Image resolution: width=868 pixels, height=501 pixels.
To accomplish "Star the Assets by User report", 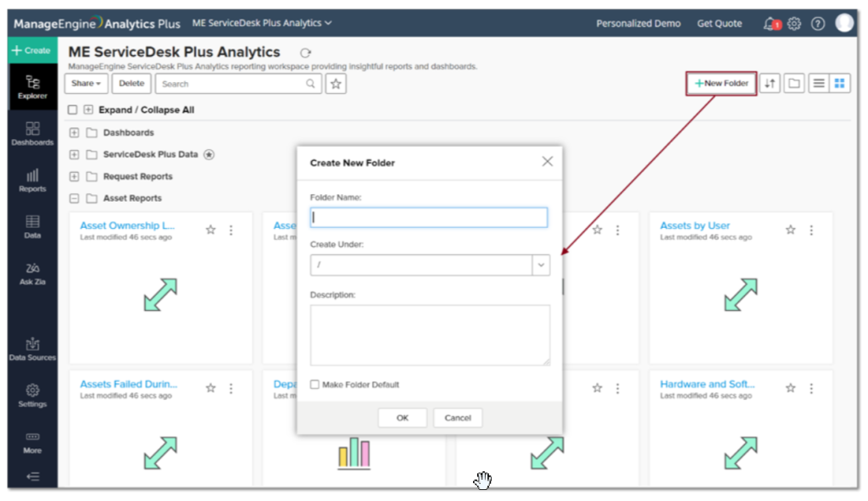I will pyautogui.click(x=791, y=230).
